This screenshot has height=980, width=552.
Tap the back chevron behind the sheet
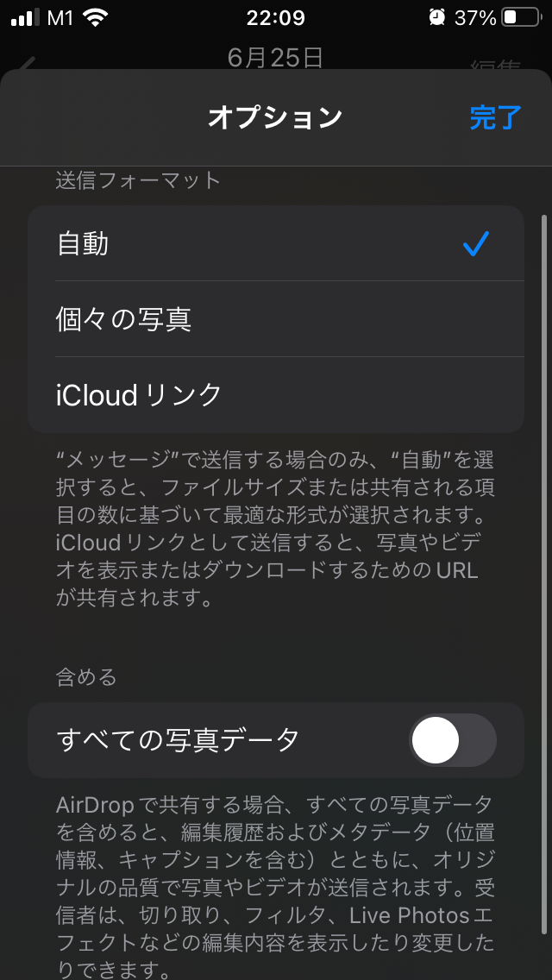[x=28, y=64]
